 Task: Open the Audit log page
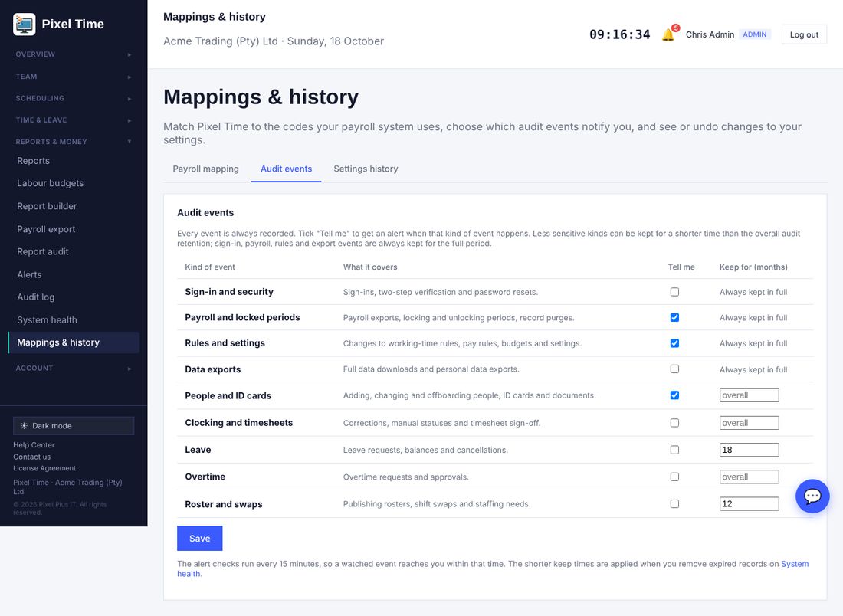[x=74, y=297]
